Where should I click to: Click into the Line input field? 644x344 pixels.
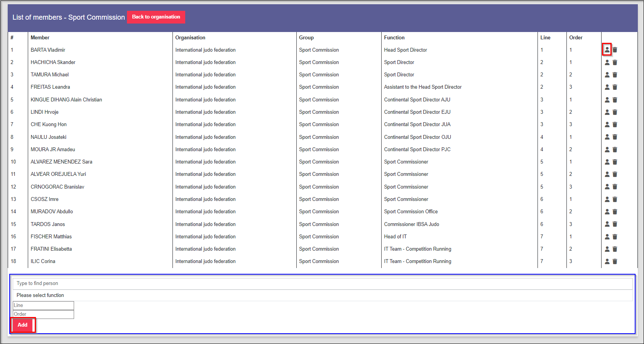point(43,305)
